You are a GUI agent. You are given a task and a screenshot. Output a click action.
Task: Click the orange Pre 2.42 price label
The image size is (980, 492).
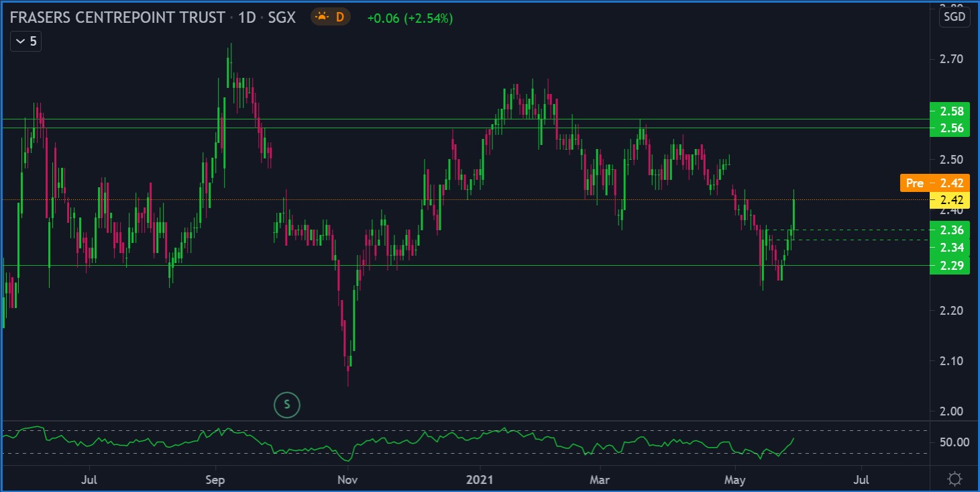pos(934,183)
